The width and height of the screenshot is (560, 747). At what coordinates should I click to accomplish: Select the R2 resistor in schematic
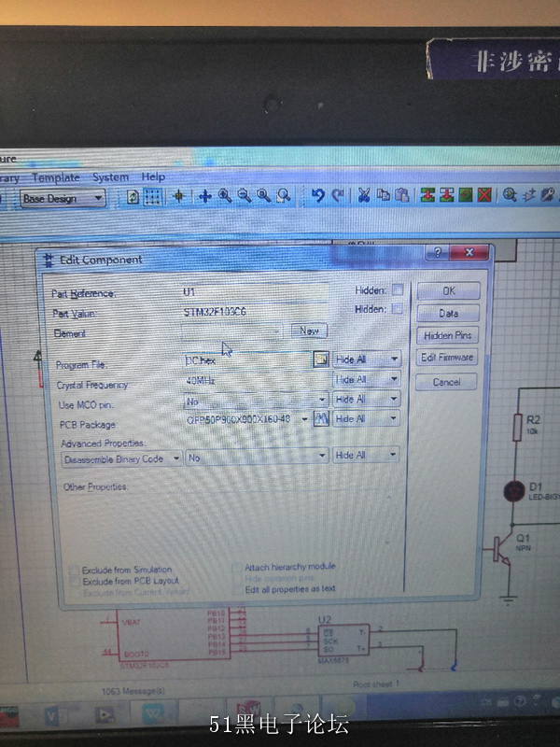pos(517,427)
